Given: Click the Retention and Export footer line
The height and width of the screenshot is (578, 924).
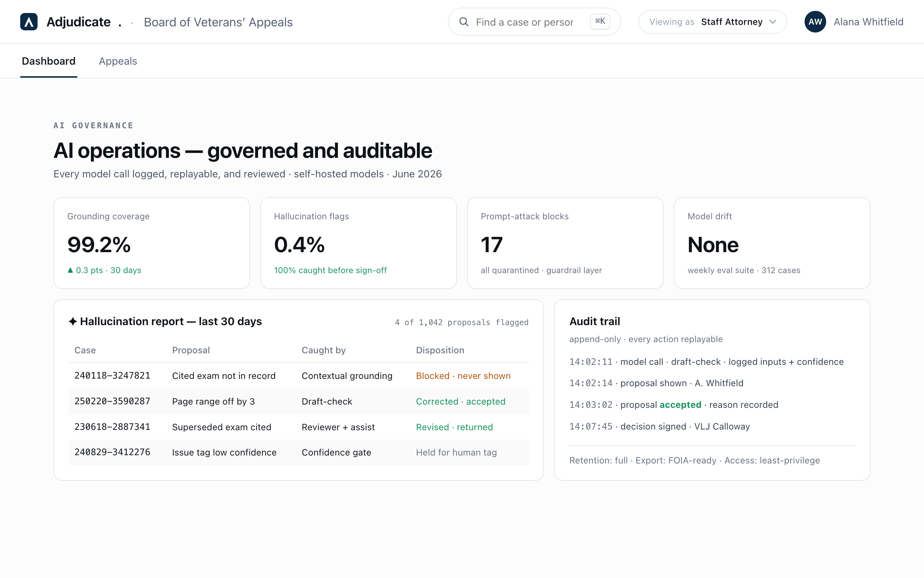Looking at the screenshot, I should [x=694, y=460].
